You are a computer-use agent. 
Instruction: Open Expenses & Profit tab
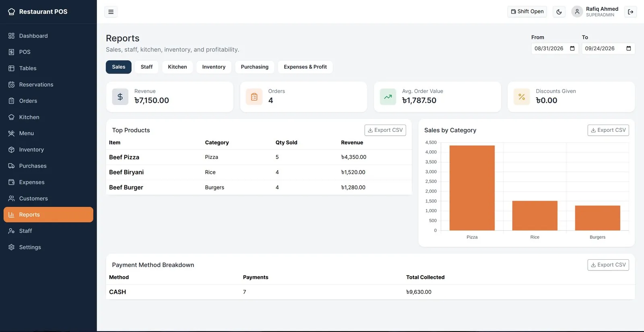coord(305,67)
